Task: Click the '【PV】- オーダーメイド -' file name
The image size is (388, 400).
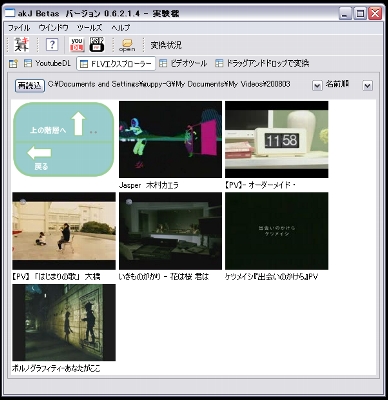Action: point(261,185)
